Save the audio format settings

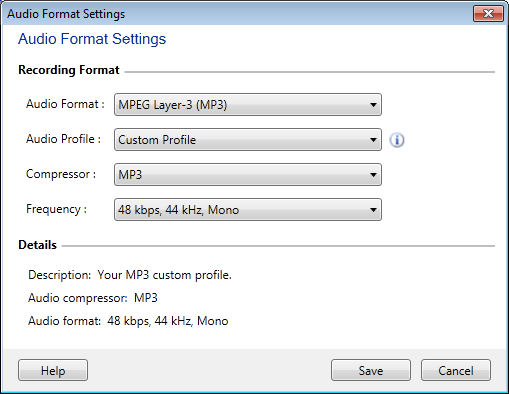(x=371, y=370)
